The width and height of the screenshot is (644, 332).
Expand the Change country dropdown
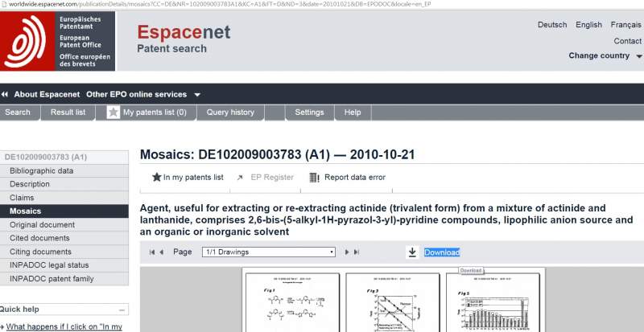tap(639, 56)
